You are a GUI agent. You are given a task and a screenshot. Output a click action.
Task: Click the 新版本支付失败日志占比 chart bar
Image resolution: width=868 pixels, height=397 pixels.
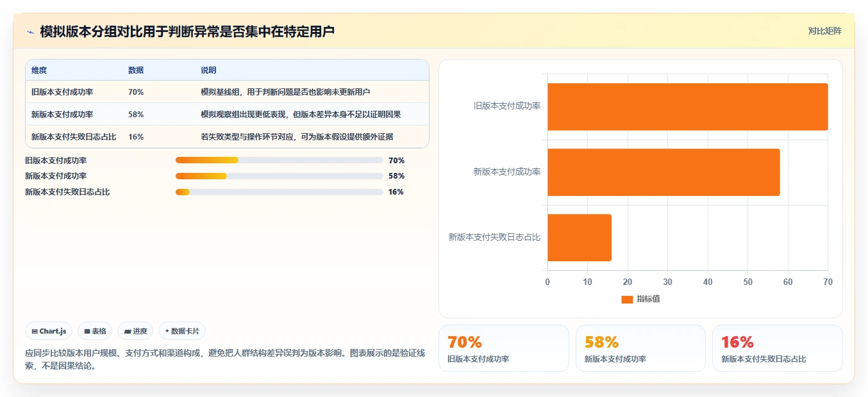[580, 238]
